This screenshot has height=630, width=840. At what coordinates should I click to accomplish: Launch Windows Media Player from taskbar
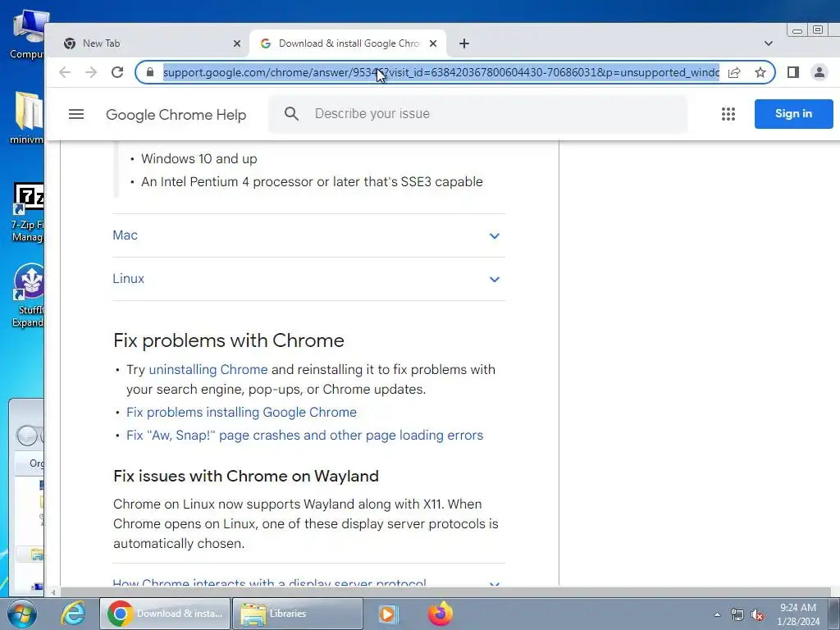(388, 614)
